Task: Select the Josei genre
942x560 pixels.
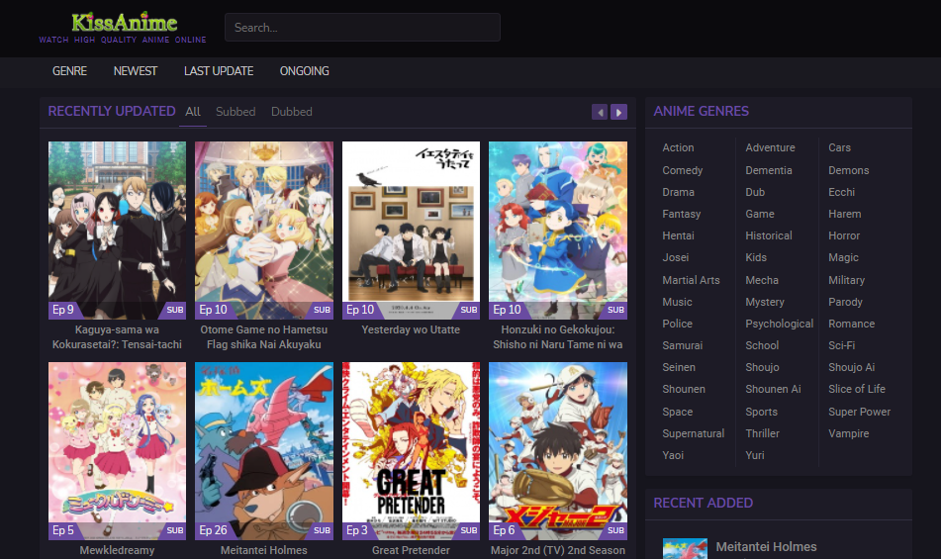Action: [x=675, y=258]
